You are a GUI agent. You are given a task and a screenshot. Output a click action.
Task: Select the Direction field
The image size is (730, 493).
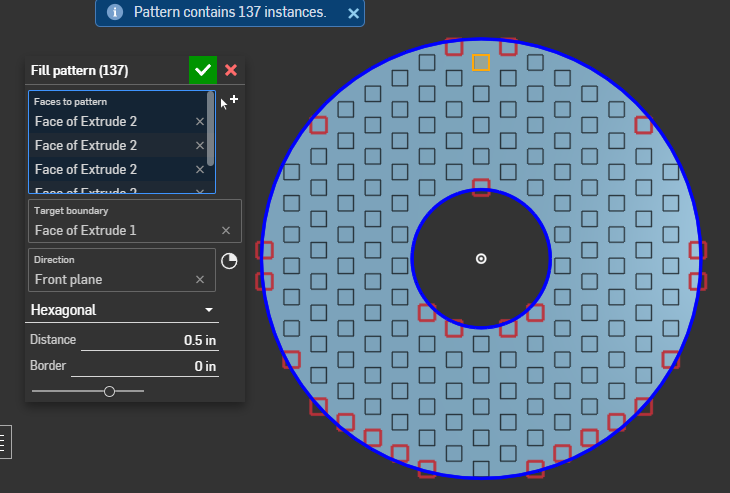(122, 270)
